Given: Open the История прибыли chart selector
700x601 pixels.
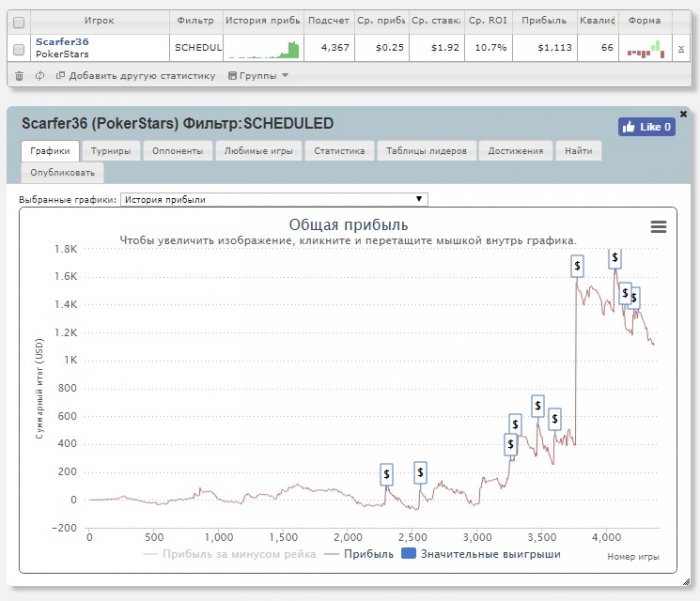Looking at the screenshot, I should 274,200.
